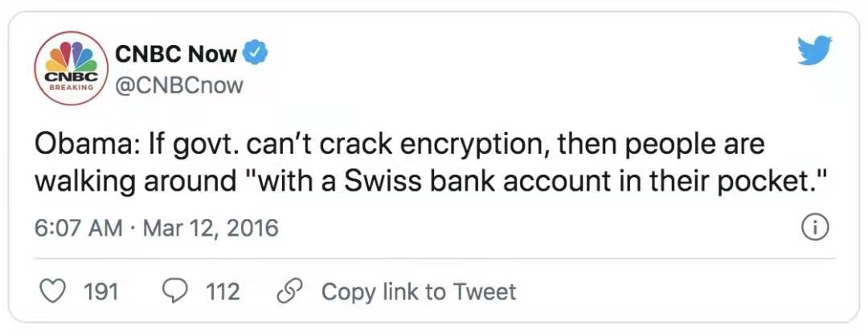868x334 pixels.
Task: Open the Twitter bird logo
Action: [815, 50]
